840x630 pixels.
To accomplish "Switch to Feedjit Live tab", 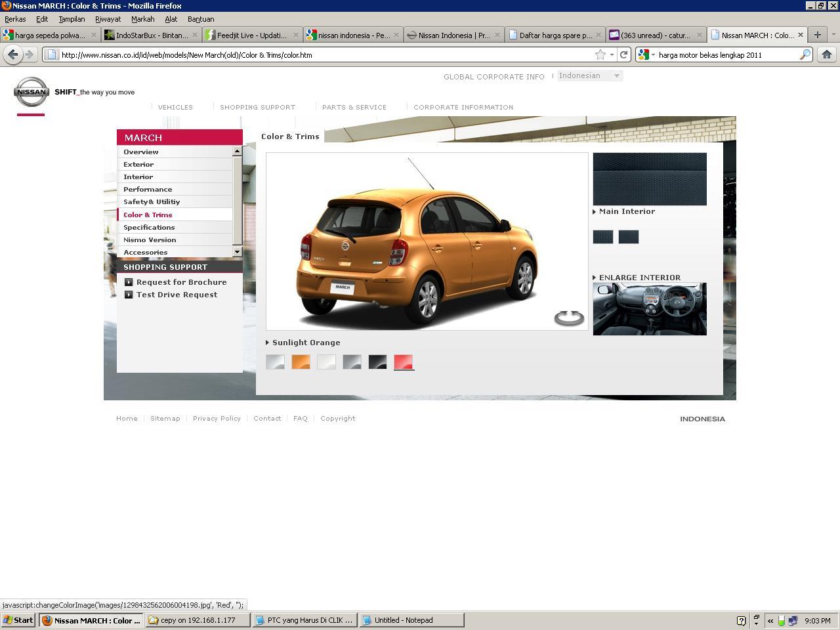I will [x=253, y=35].
